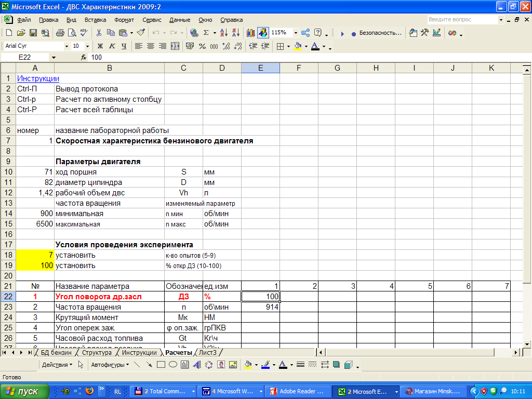Open font size dropdown
The image size is (532, 399).
(87, 46)
